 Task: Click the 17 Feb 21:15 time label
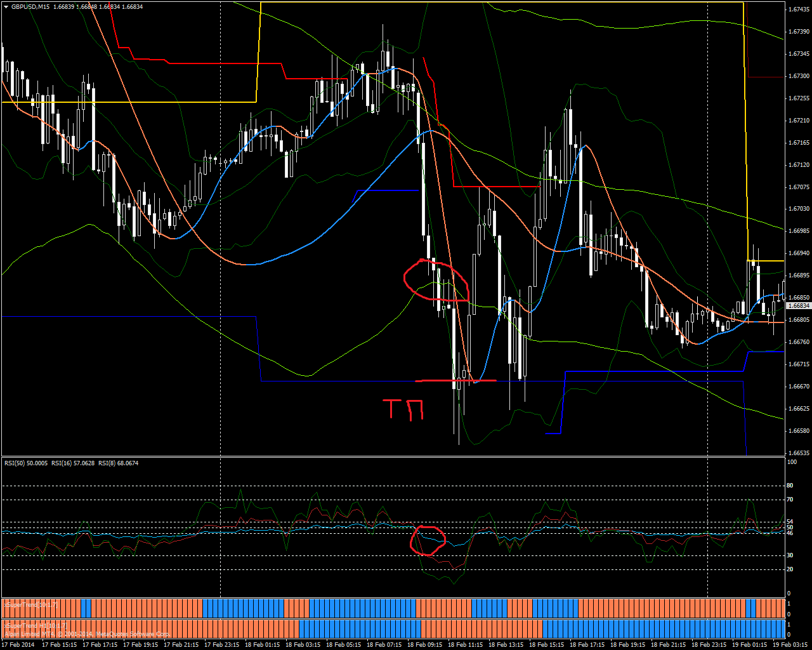point(181,644)
